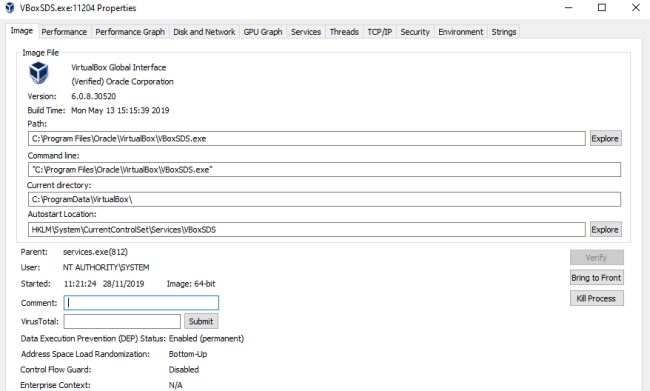Minimize the Properties window
The height and width of the screenshot is (391, 650).
pos(569,7)
